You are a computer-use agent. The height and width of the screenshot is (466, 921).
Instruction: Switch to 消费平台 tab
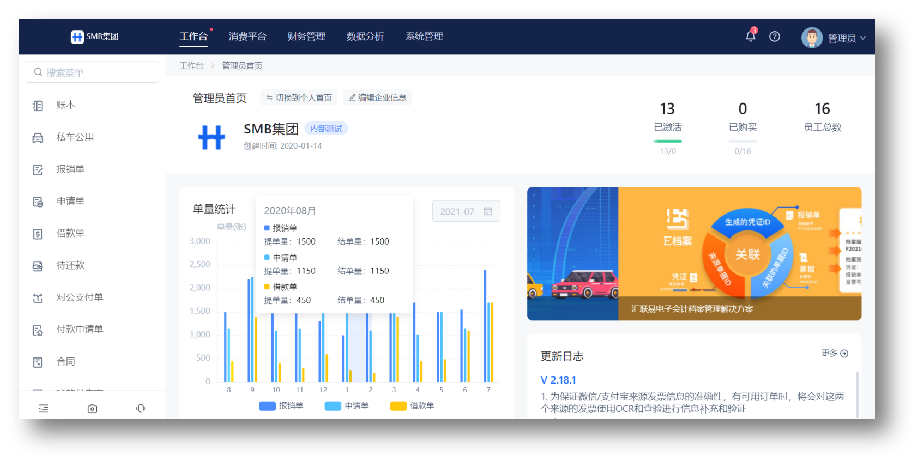click(x=247, y=36)
